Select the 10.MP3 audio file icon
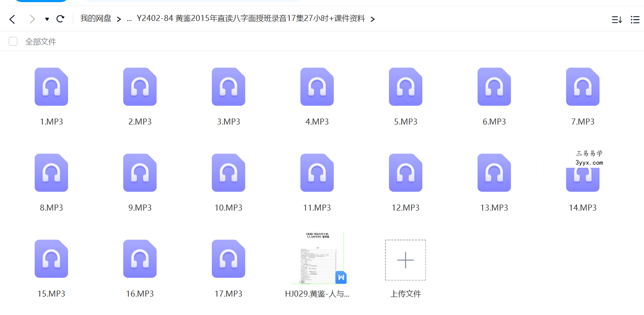Screen dimensions: 644x315 click(229, 172)
